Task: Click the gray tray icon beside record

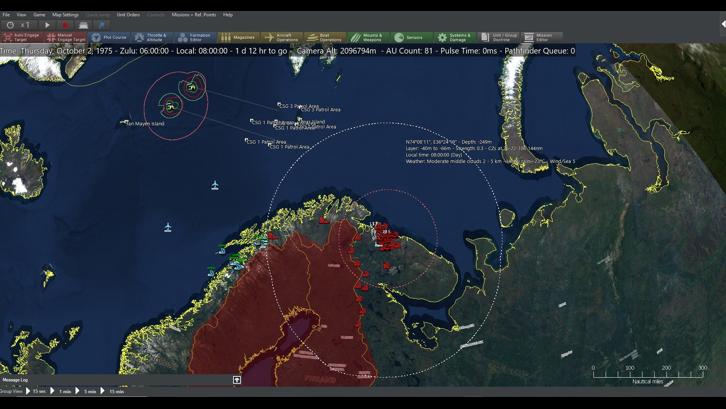Action: pos(83,25)
